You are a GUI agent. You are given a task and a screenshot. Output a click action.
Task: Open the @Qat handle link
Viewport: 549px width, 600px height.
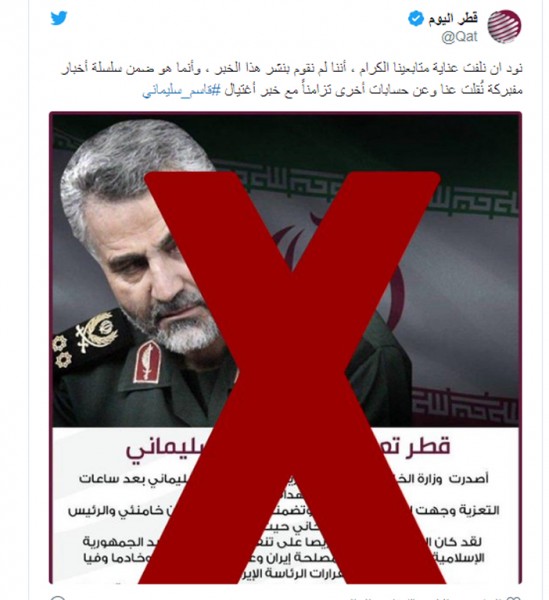pos(459,37)
